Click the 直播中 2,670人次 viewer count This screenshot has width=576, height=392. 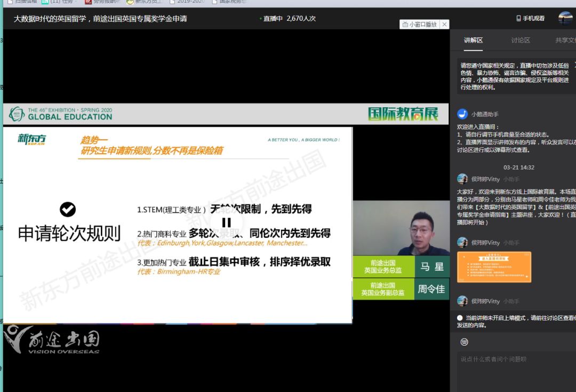click(288, 18)
